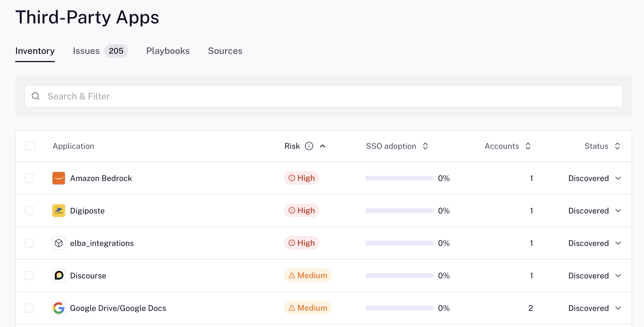Click the Third-Party Apps page title
This screenshot has height=327, width=644.
[87, 17]
